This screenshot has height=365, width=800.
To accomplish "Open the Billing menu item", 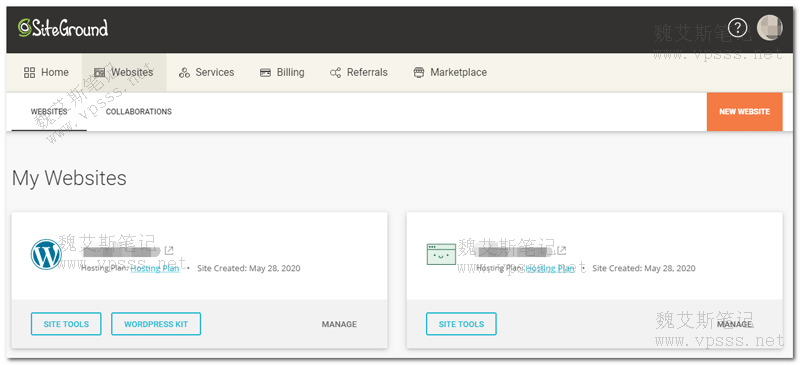I will [282, 72].
